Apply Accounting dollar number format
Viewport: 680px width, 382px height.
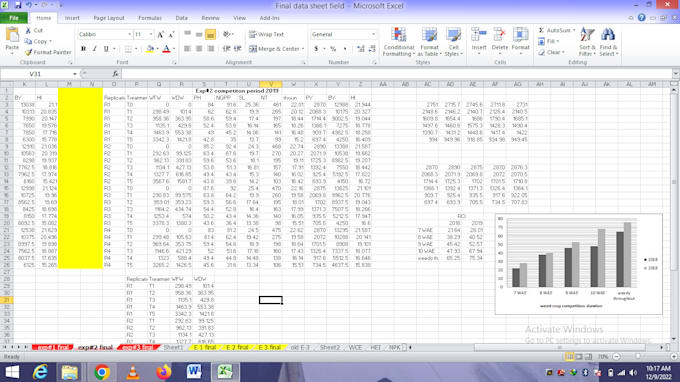(316, 49)
